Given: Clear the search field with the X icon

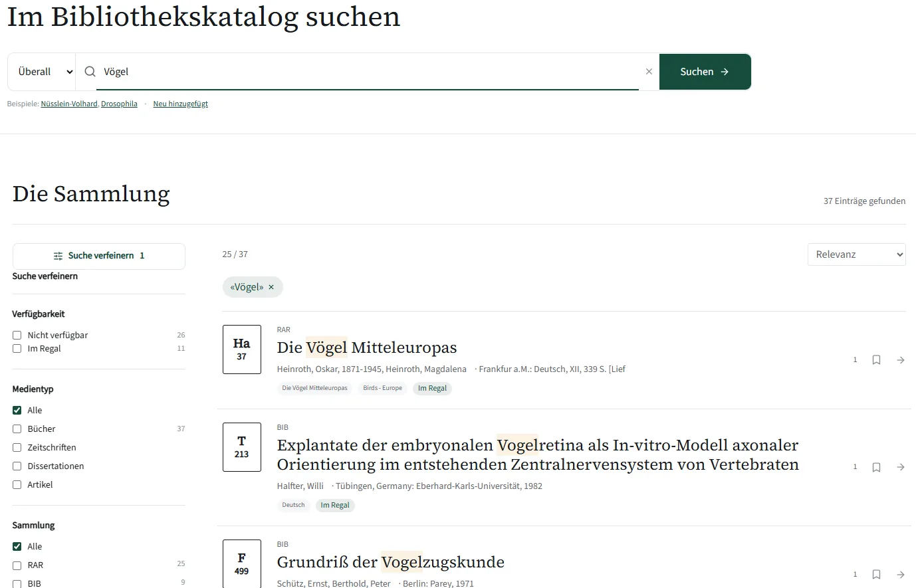Looking at the screenshot, I should 649,72.
